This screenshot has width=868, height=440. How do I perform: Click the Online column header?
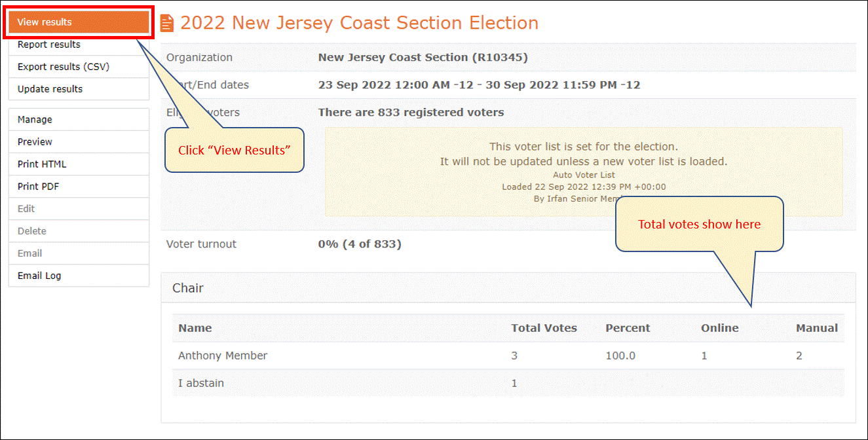719,328
